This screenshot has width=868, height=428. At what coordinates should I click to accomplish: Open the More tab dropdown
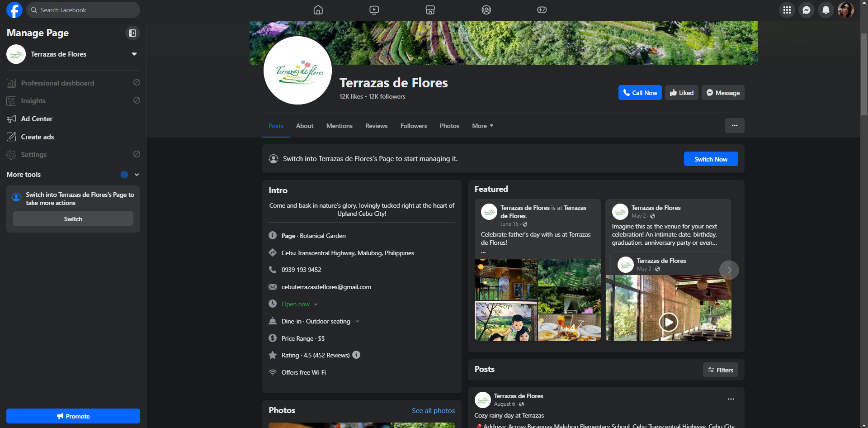click(482, 126)
